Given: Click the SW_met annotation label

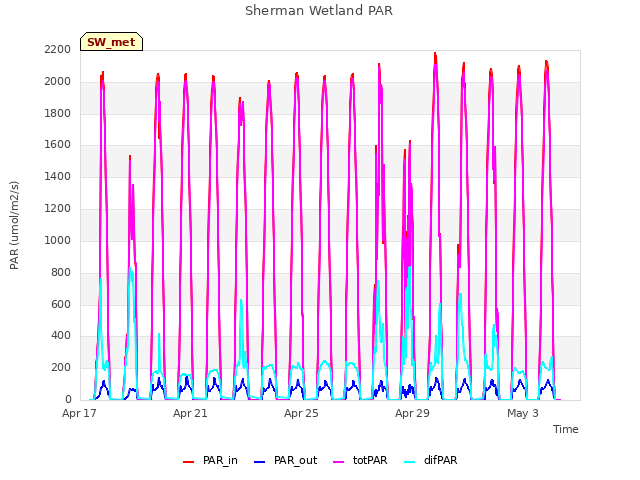Looking at the screenshot, I should (111, 42).
